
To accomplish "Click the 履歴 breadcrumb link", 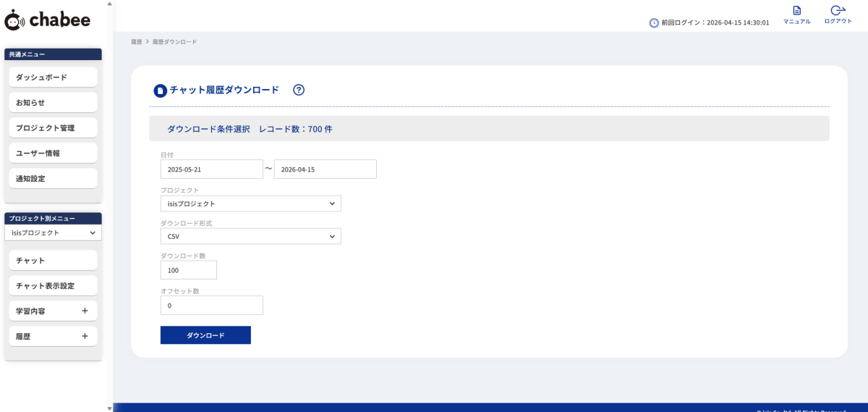I will point(136,42).
